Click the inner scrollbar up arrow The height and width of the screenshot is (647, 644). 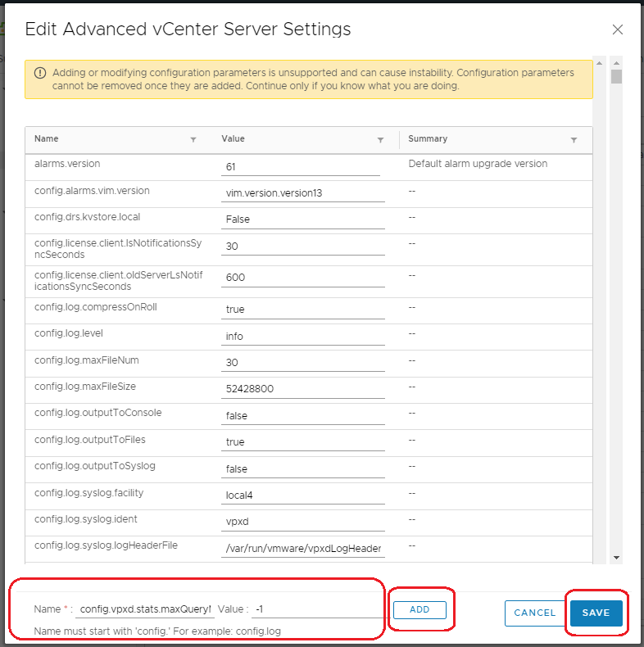[600, 63]
